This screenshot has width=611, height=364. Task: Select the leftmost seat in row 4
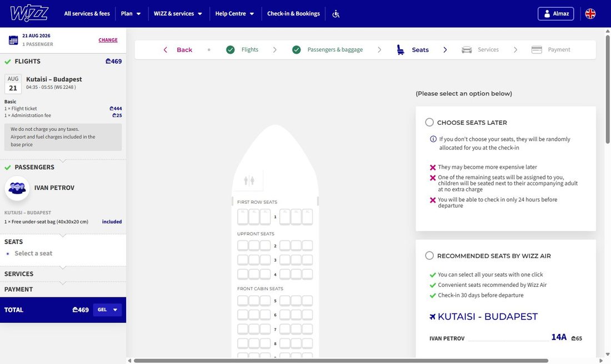[243, 275]
